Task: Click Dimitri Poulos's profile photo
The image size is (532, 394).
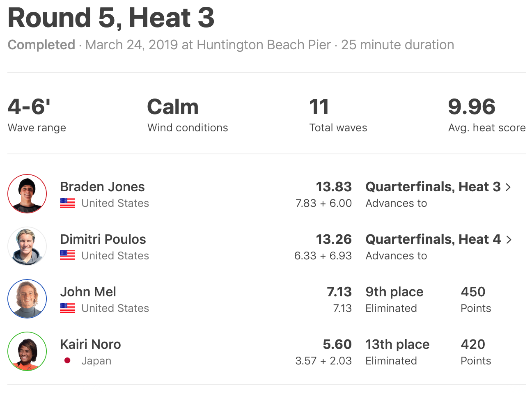Action: click(27, 246)
